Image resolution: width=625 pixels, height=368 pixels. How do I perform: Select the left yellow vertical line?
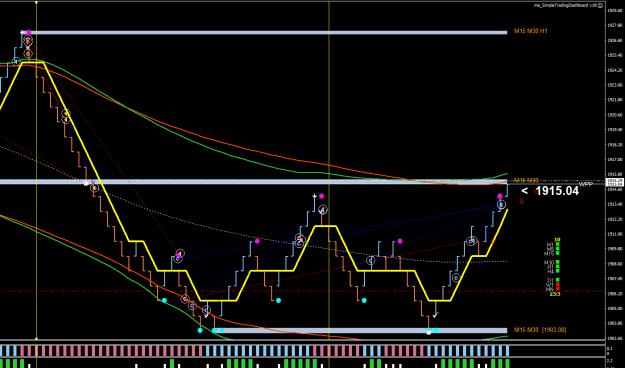(36, 171)
